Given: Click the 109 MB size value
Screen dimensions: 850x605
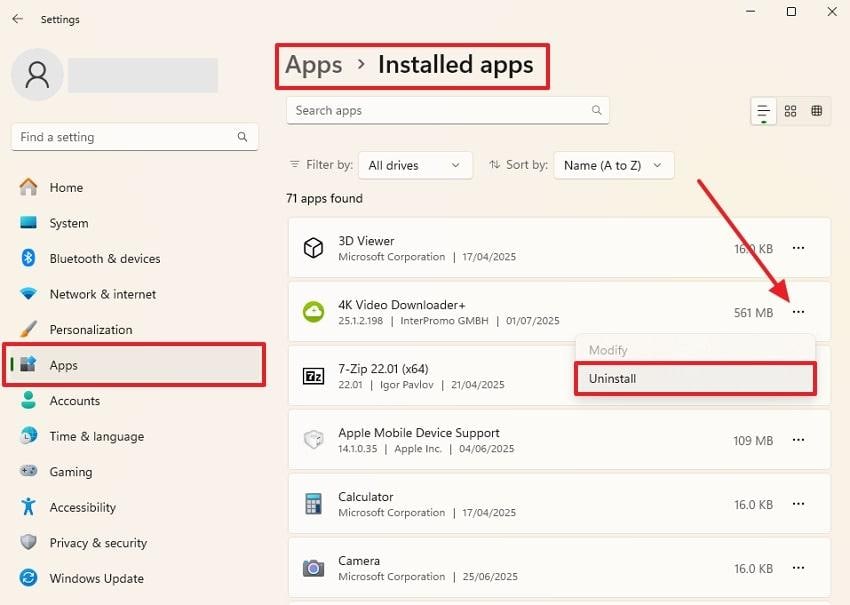Looking at the screenshot, I should coord(753,441).
